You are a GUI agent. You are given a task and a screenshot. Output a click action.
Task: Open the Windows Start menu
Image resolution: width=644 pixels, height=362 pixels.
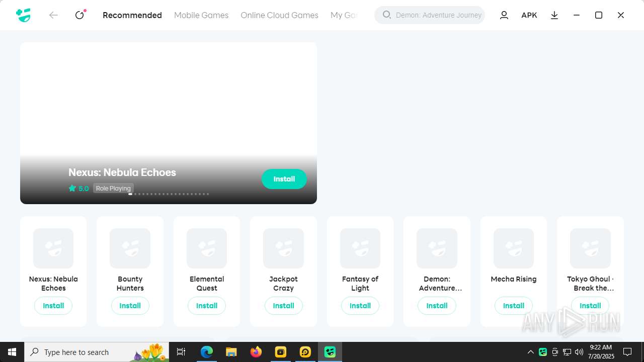12,352
